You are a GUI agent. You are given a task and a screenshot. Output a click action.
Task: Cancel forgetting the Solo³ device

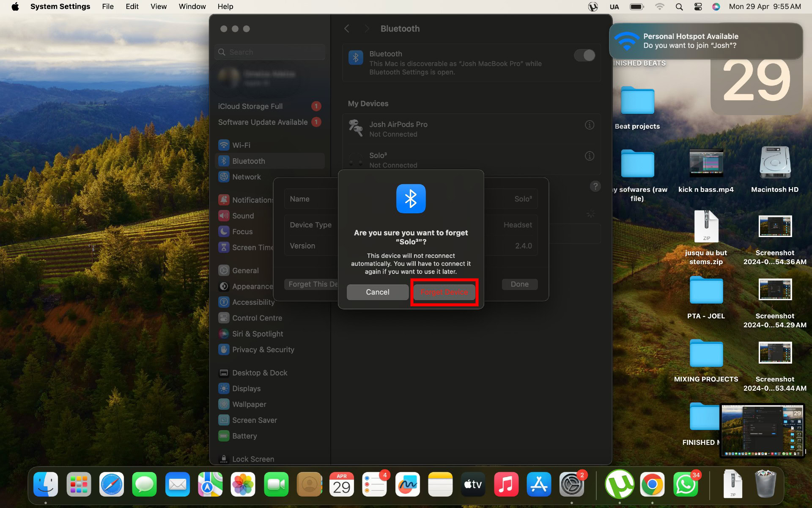pyautogui.click(x=378, y=291)
